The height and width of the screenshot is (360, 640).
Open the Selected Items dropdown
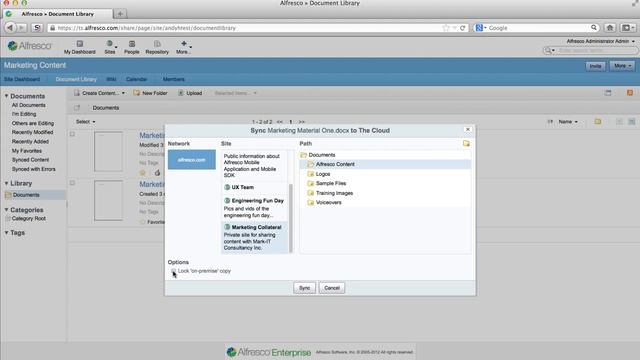pos(236,93)
